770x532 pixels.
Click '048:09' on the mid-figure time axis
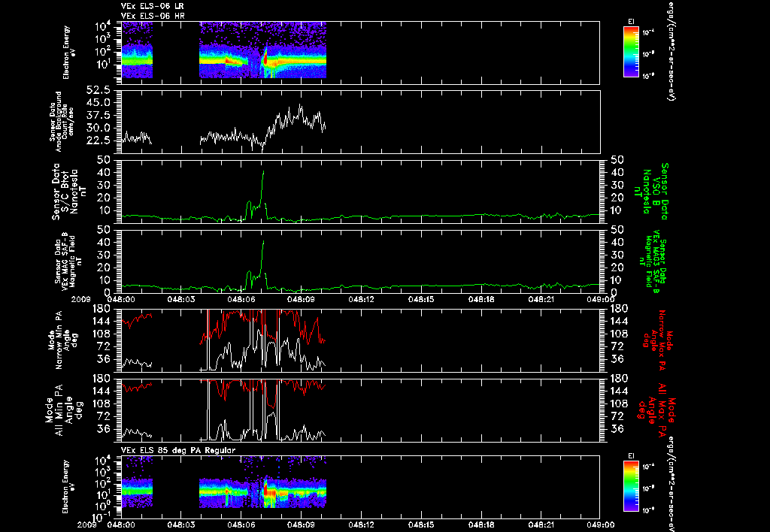click(301, 299)
